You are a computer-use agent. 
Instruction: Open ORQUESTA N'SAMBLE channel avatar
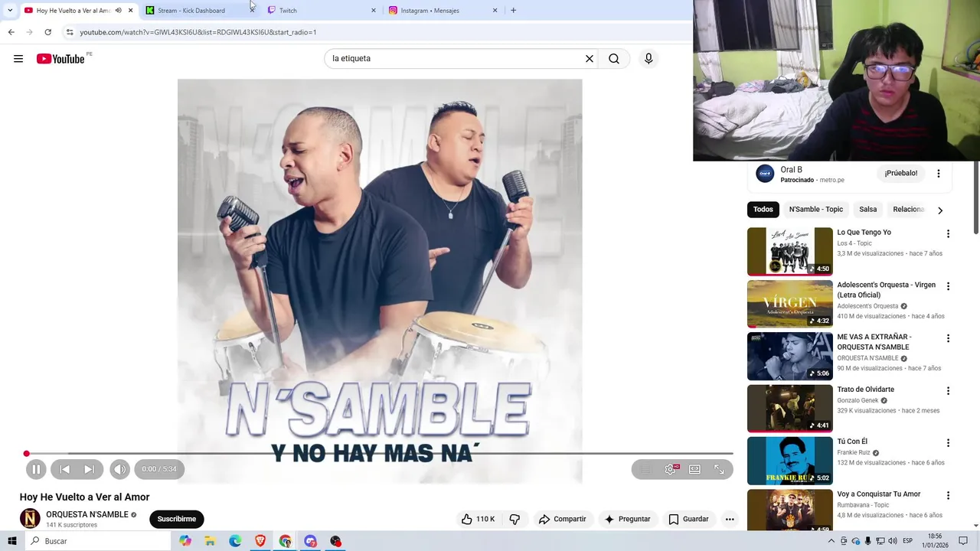30,518
